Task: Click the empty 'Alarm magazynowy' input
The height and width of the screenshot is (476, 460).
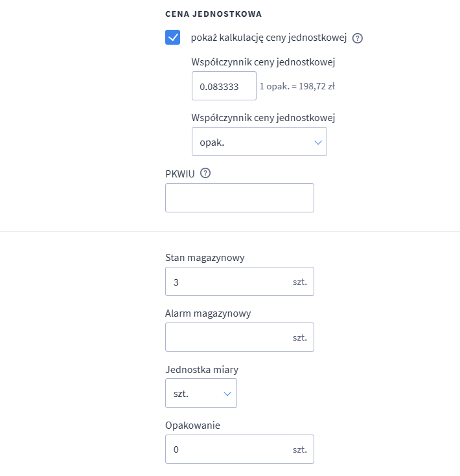Action: coord(227,337)
